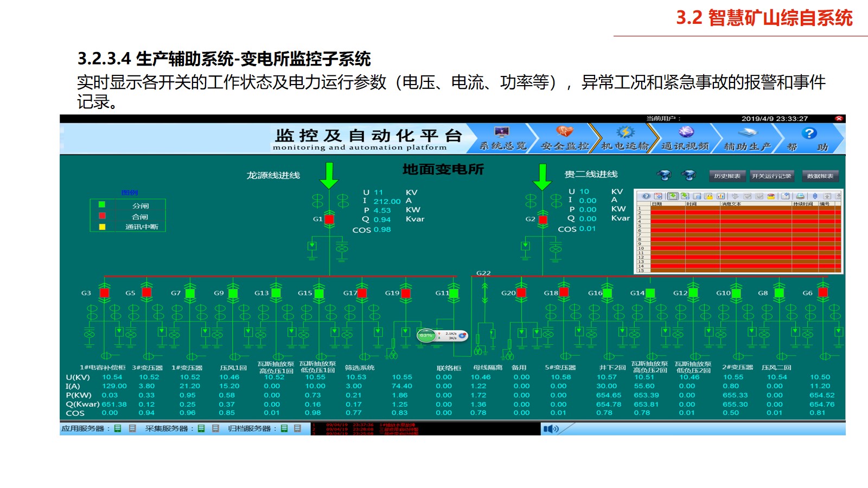Screen dimensions: 868x488
Task: Toggle the G2 breaker on 贵二线进线
Action: [542, 219]
